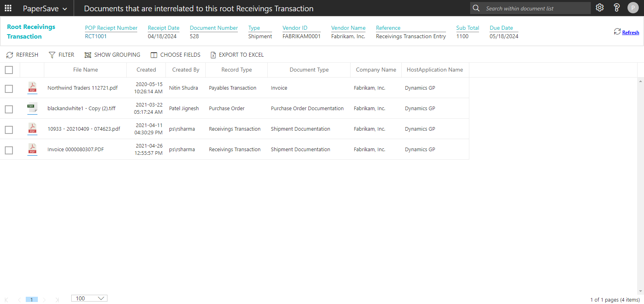Click the Refresh link at top right
The height and width of the screenshot is (304, 644).
(x=630, y=33)
